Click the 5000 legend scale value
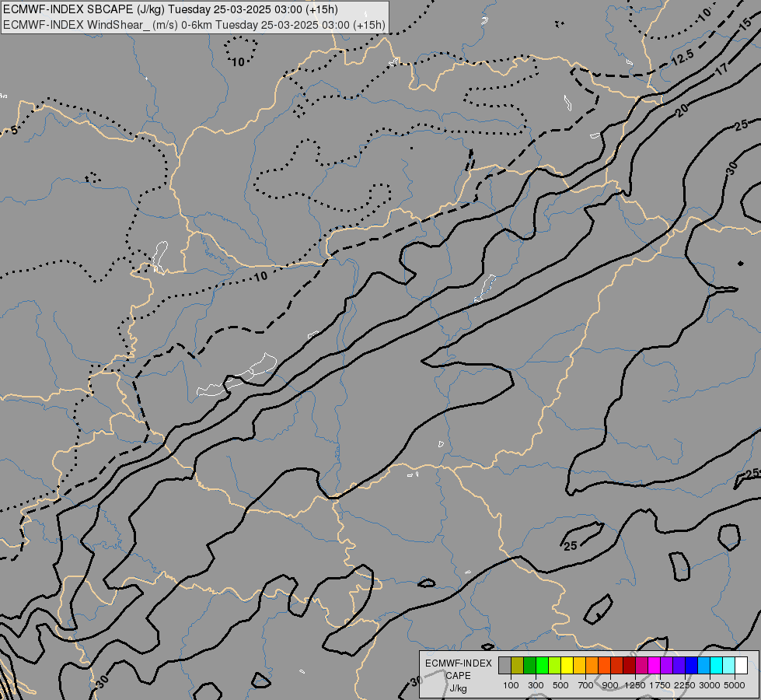The height and width of the screenshot is (700, 761). tap(735, 685)
